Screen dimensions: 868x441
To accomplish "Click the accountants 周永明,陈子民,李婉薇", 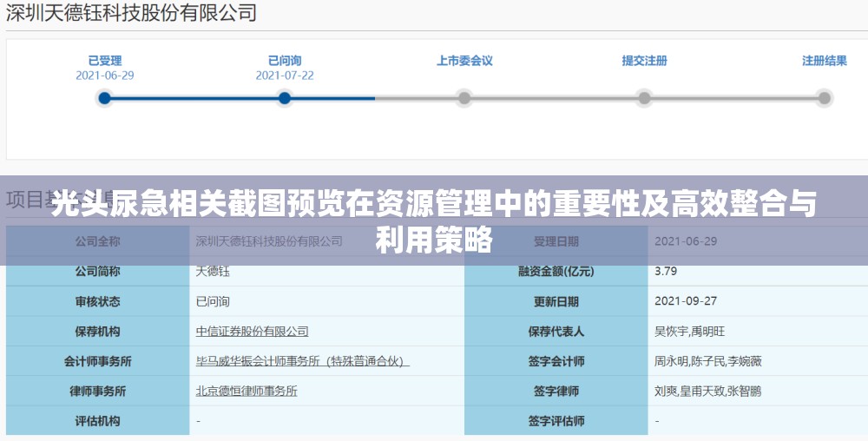I will 708,361.
